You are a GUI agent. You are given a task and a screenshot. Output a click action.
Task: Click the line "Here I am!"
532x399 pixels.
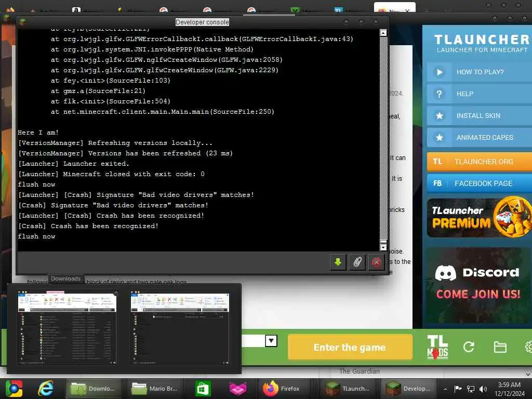click(38, 132)
